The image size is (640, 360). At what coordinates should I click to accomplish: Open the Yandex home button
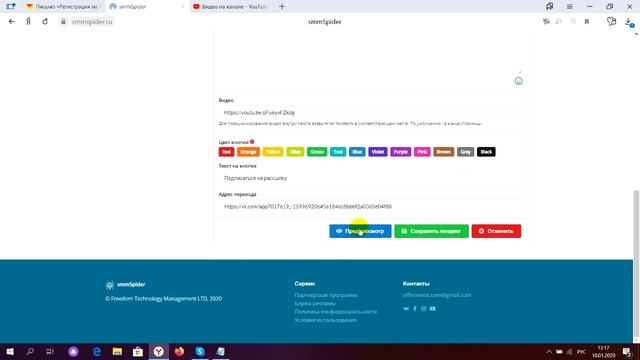[x=28, y=22]
